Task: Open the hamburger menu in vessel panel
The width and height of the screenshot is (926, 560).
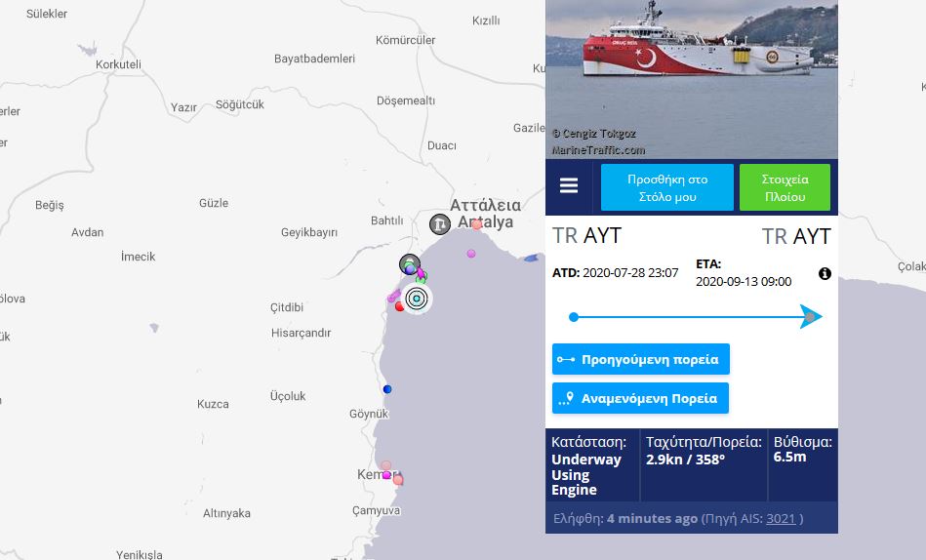Action: click(569, 185)
